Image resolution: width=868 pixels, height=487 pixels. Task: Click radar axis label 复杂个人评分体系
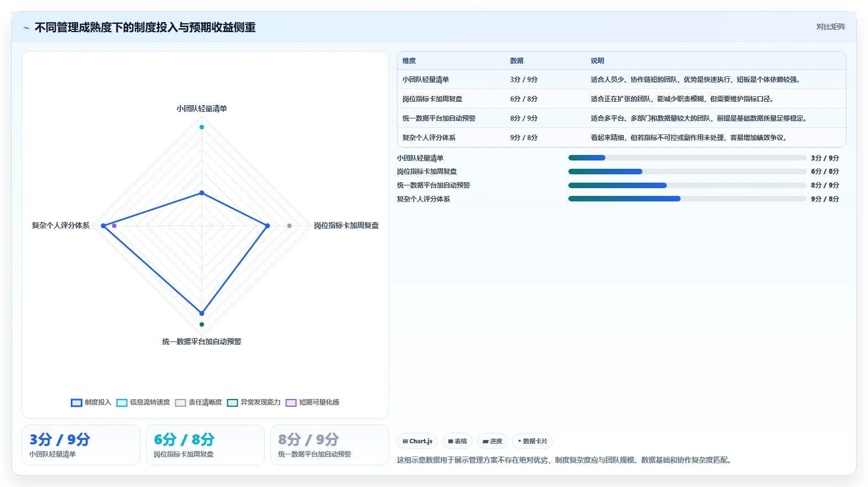[x=60, y=225]
